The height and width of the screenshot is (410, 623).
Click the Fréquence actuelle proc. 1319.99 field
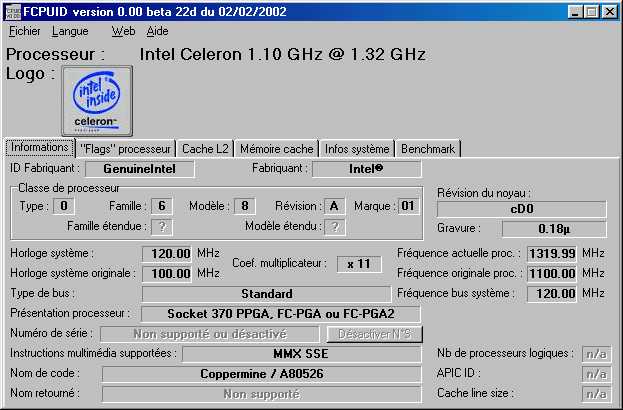(x=552, y=253)
